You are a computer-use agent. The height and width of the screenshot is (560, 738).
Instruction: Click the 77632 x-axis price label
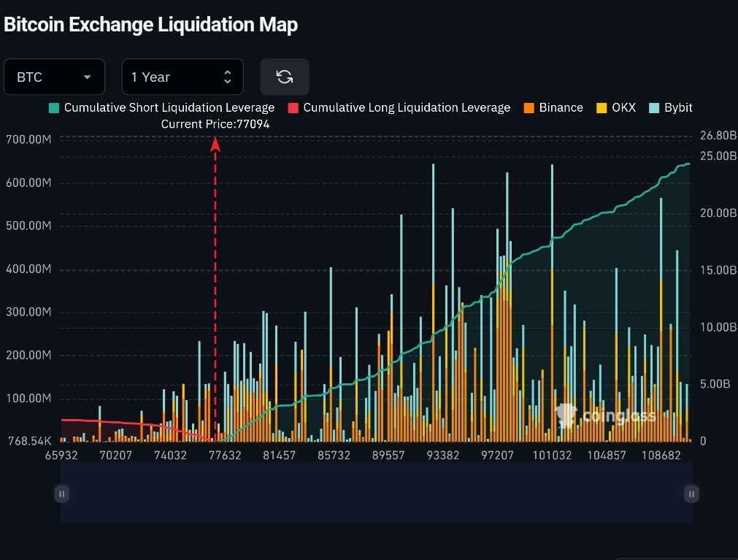pyautogui.click(x=225, y=455)
